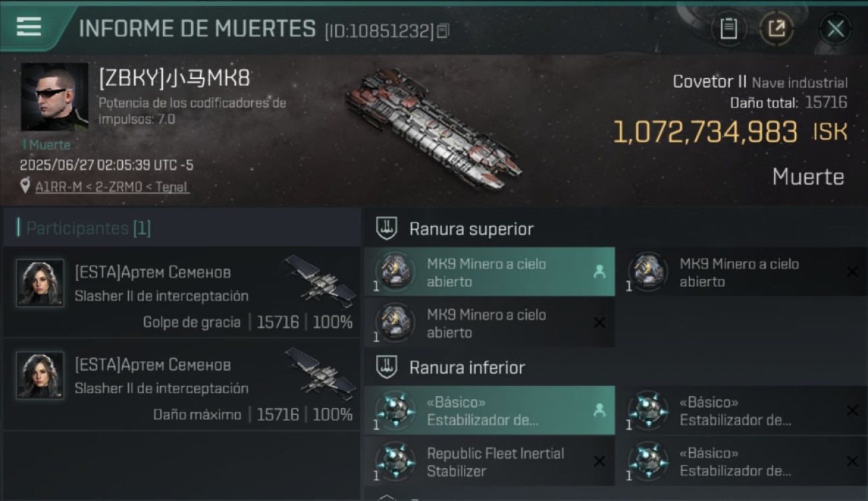Click the share export report icon
The image size is (868, 501).
coord(777,29)
